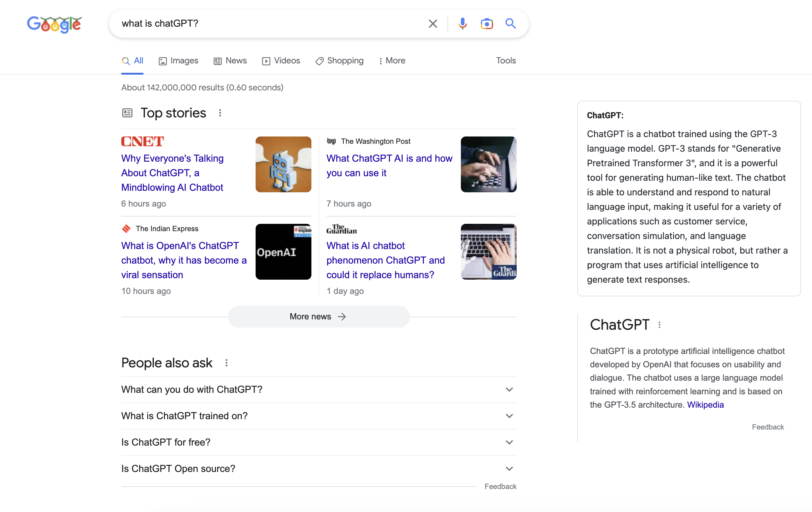Open Top stories three-dot options menu

[x=220, y=113]
